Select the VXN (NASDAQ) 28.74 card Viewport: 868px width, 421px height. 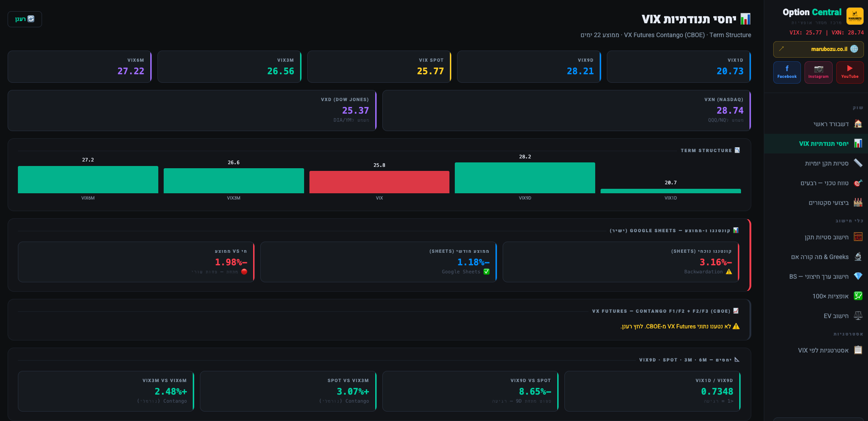(566, 111)
